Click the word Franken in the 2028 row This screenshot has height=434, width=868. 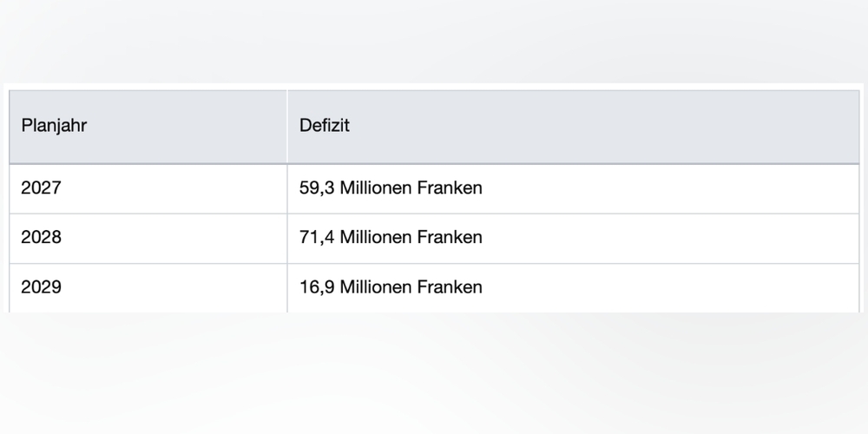click(x=450, y=237)
